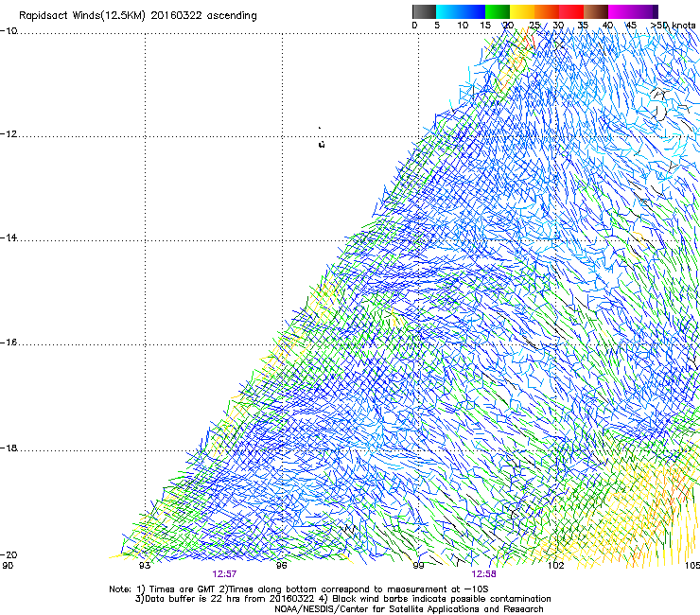Viewport: 700px width, 615px height.
Task: Click the purple '12:58' time marker
Action: point(483,574)
